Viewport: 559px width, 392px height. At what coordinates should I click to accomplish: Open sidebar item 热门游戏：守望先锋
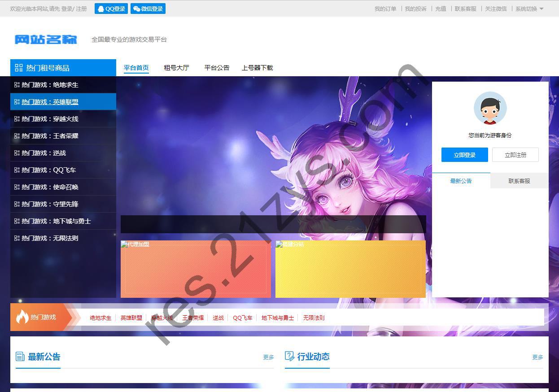tap(63, 204)
